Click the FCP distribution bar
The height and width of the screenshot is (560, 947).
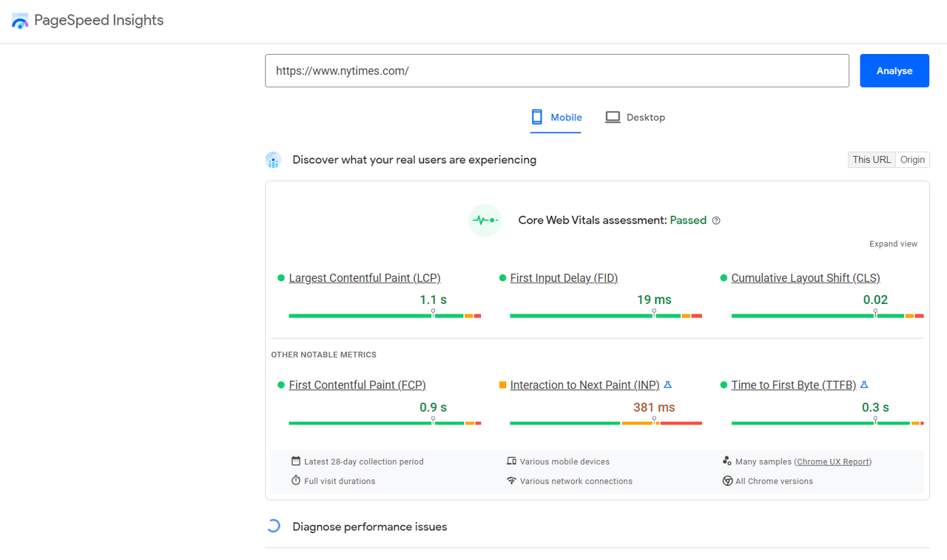click(385, 423)
